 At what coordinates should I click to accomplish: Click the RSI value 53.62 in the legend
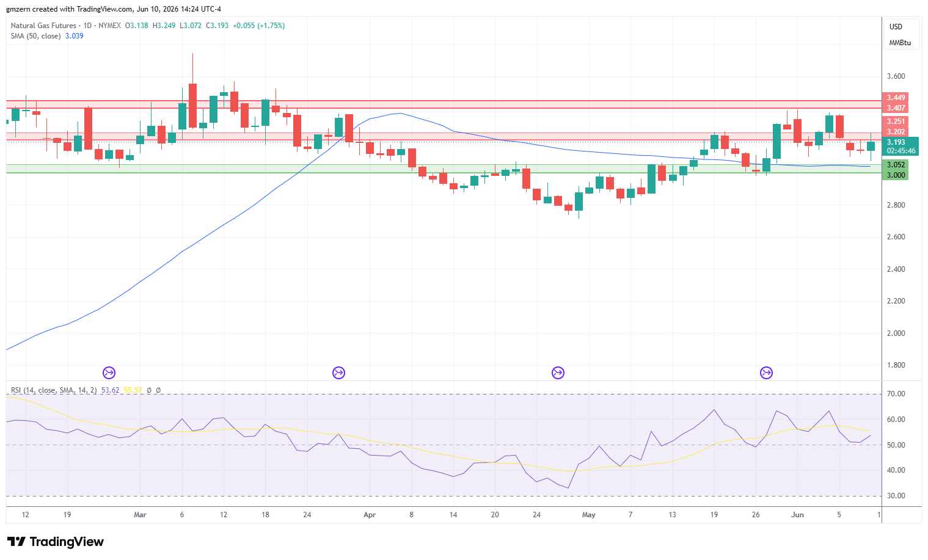110,390
